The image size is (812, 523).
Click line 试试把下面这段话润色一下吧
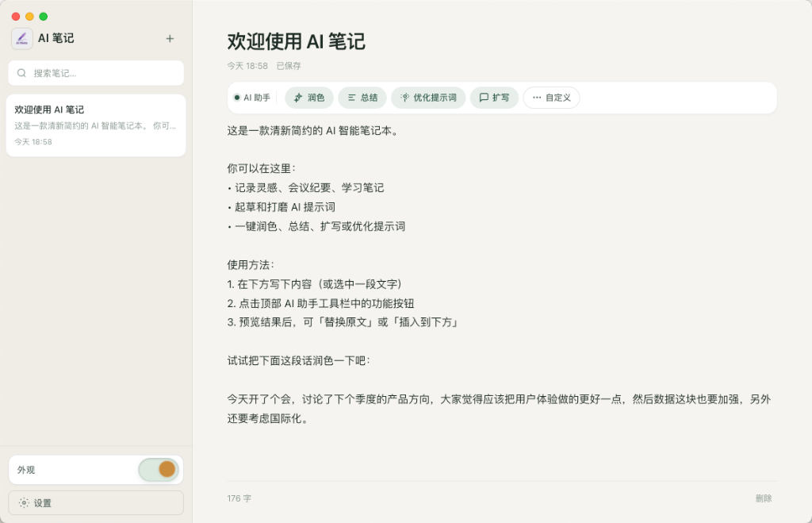coord(299,361)
